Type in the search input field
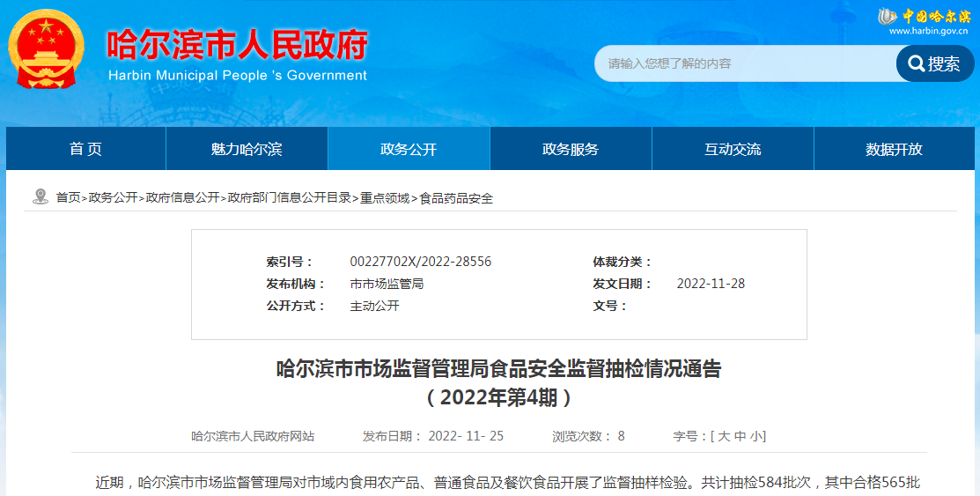Image resolution: width=980 pixels, height=496 pixels. coord(744,63)
